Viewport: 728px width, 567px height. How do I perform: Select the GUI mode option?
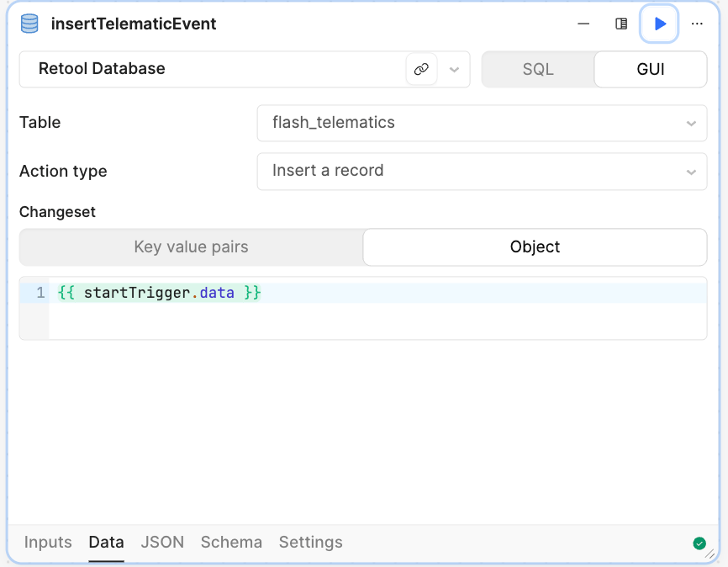[x=651, y=69]
